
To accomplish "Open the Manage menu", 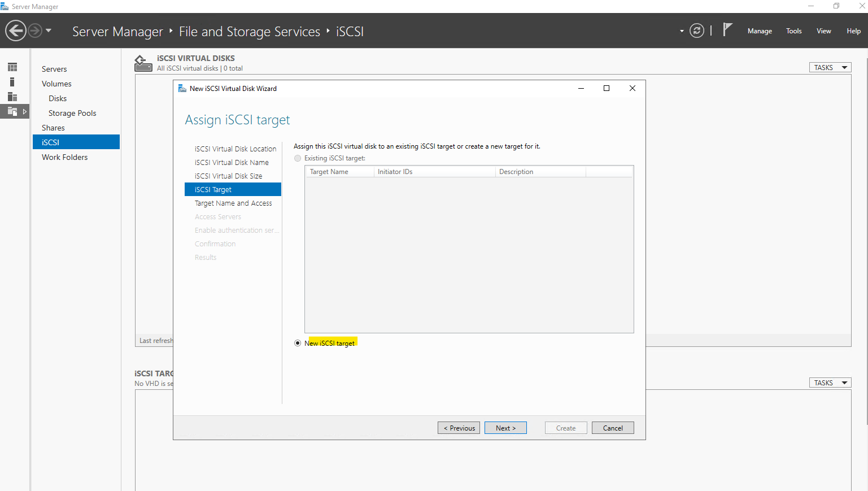I will click(759, 31).
